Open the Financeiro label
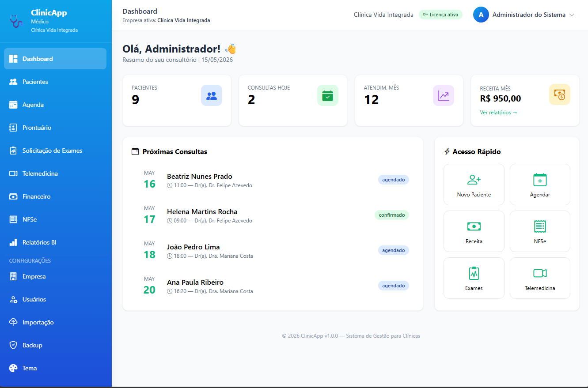 (x=37, y=196)
